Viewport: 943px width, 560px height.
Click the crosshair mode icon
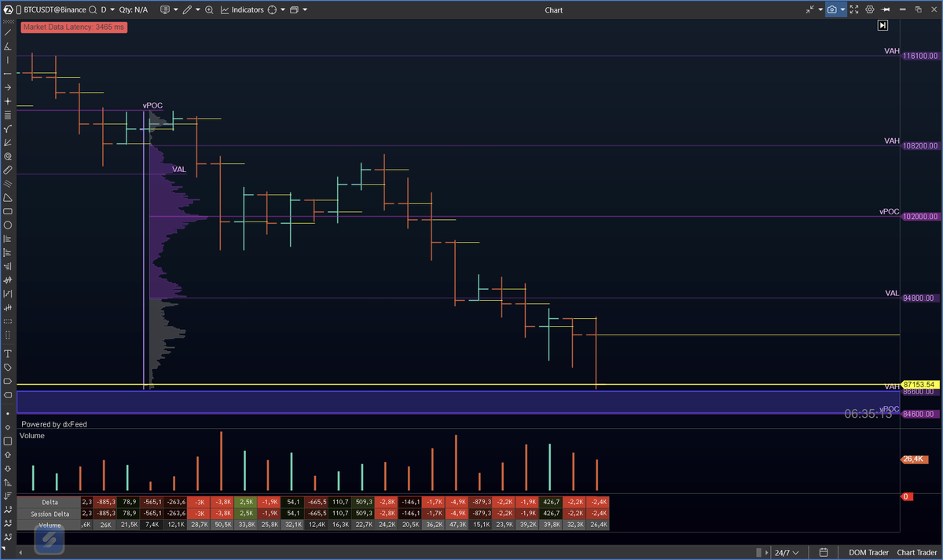(x=272, y=10)
